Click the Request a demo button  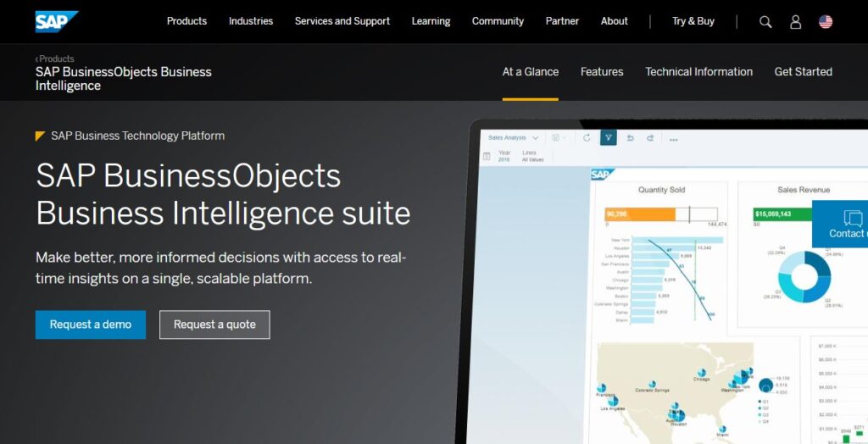(91, 325)
